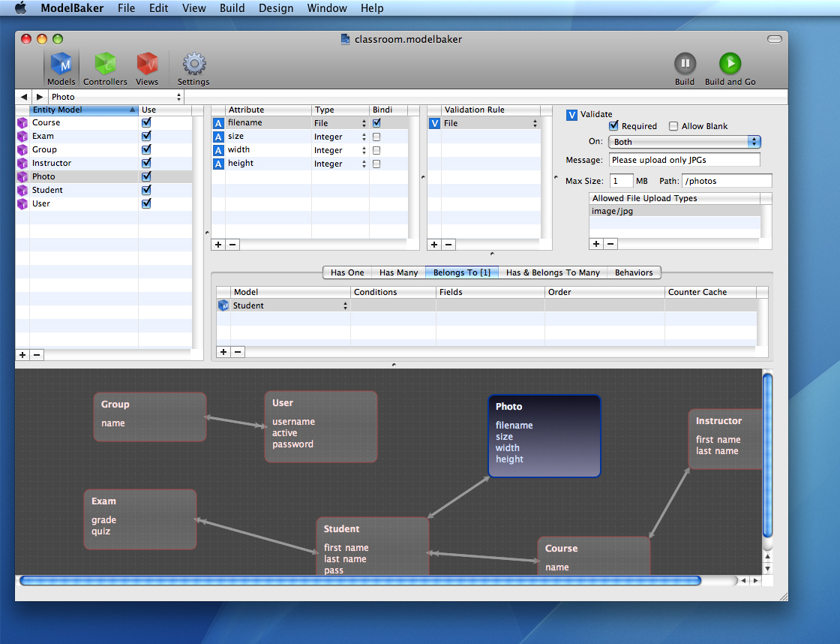The height and width of the screenshot is (644, 840).
Task: Select the User entity icon
Action: pos(22,203)
